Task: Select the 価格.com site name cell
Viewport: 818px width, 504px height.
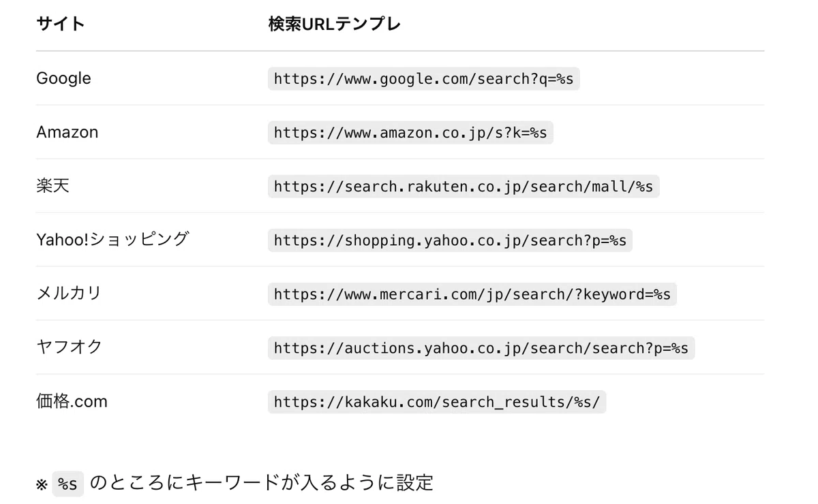Action: click(72, 401)
